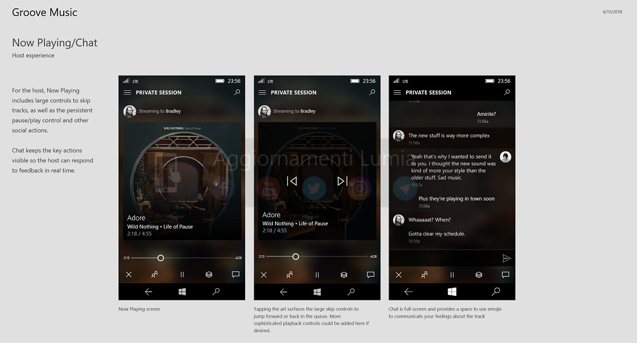Tap Windows Start button on chat phone

coord(452,291)
